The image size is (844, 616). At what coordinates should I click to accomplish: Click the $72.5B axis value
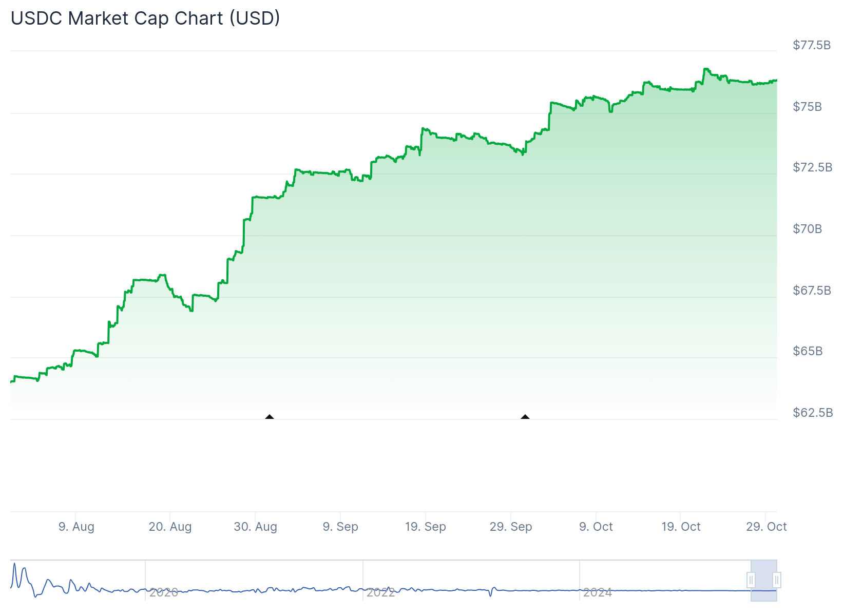pyautogui.click(x=813, y=167)
